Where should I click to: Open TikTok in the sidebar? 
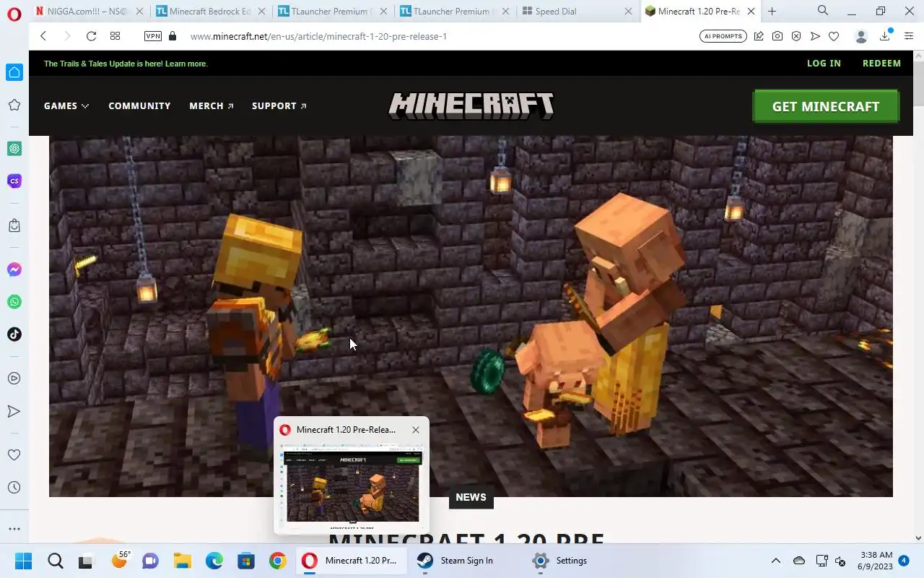click(14, 335)
